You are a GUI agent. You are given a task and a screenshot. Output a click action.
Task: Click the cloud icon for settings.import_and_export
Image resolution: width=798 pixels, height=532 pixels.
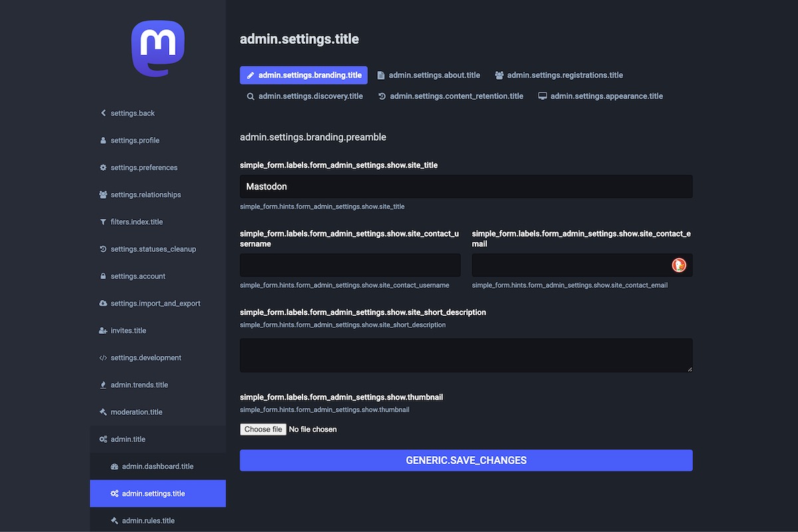coord(103,304)
